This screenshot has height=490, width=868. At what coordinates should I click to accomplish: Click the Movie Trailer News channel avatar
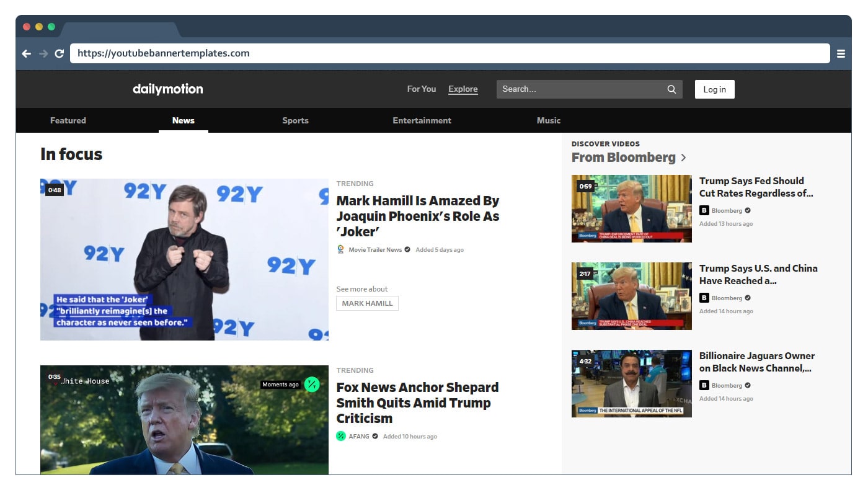340,249
